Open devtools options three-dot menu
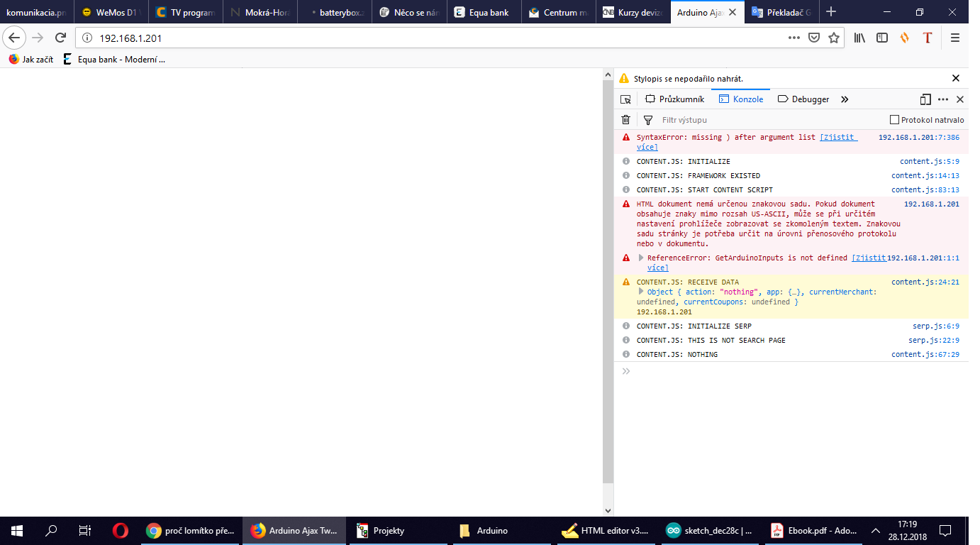Image resolution: width=980 pixels, height=545 pixels. point(943,99)
